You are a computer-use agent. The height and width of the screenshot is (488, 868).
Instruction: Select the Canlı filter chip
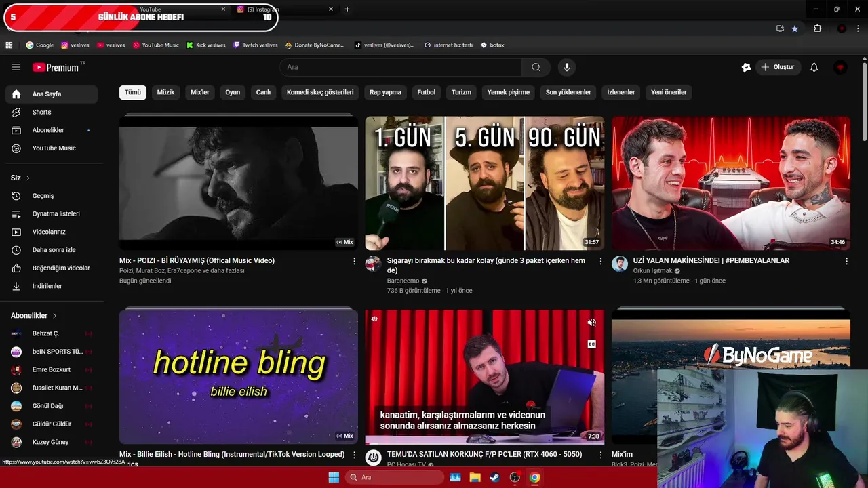tap(263, 92)
